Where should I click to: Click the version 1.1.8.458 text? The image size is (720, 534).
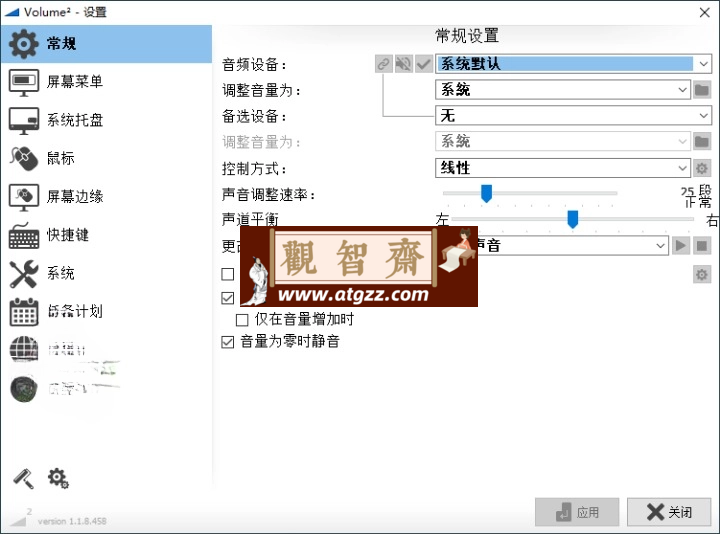point(72,521)
